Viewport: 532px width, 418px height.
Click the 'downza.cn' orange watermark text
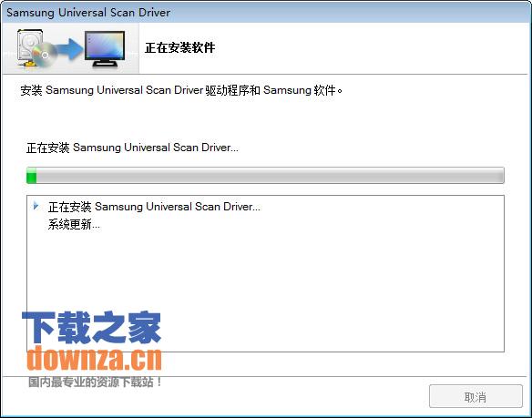tap(94, 358)
